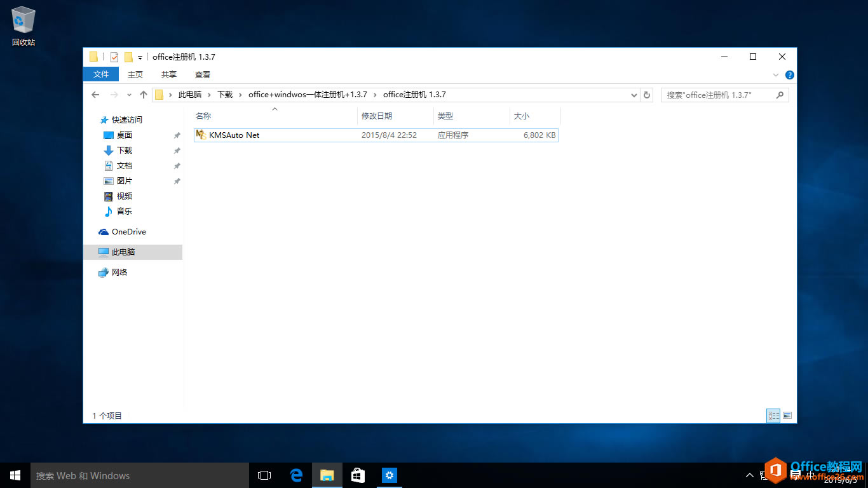Open 视频 in the navigation pane
This screenshot has height=488, width=868.
tap(124, 196)
